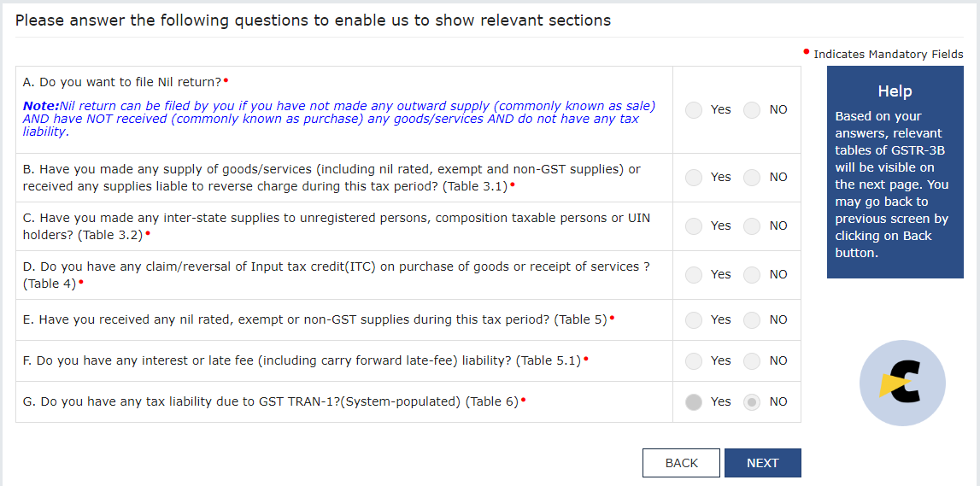Select NO for filing Nil return
Viewport: 980px width, 486px height.
pos(752,110)
